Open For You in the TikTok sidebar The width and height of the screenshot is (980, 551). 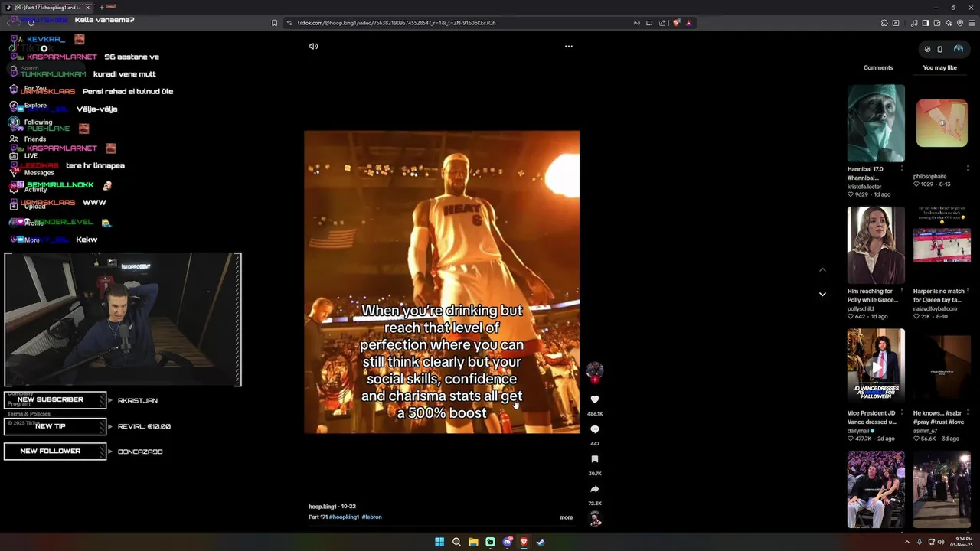[x=35, y=89]
